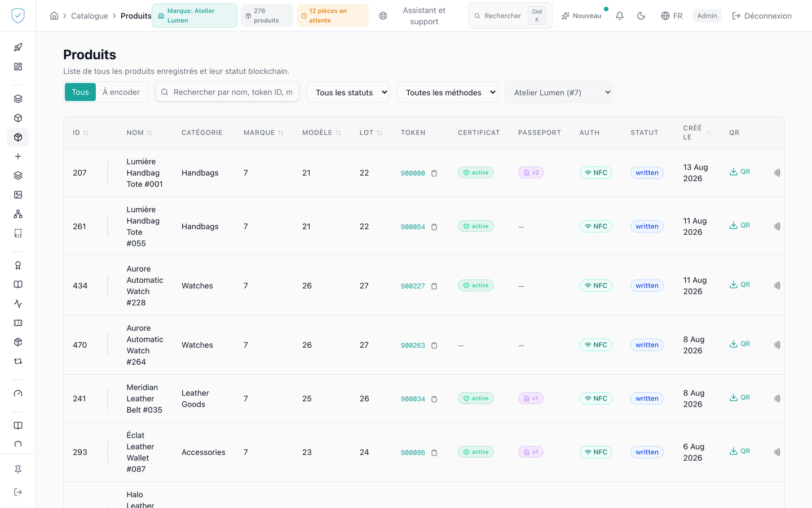This screenshot has height=508, width=812.
Task: Click the v1 passport badge in the Meridian Leather Belt #035 row
Action: click(x=531, y=398)
